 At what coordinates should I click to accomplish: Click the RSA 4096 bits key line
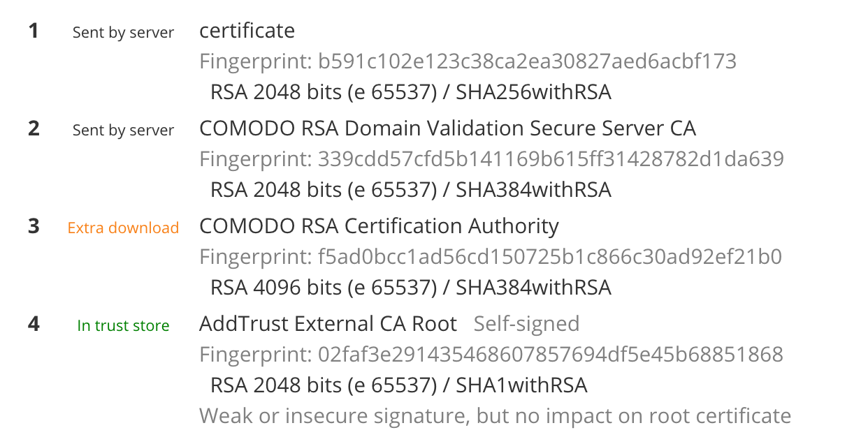coord(411,288)
